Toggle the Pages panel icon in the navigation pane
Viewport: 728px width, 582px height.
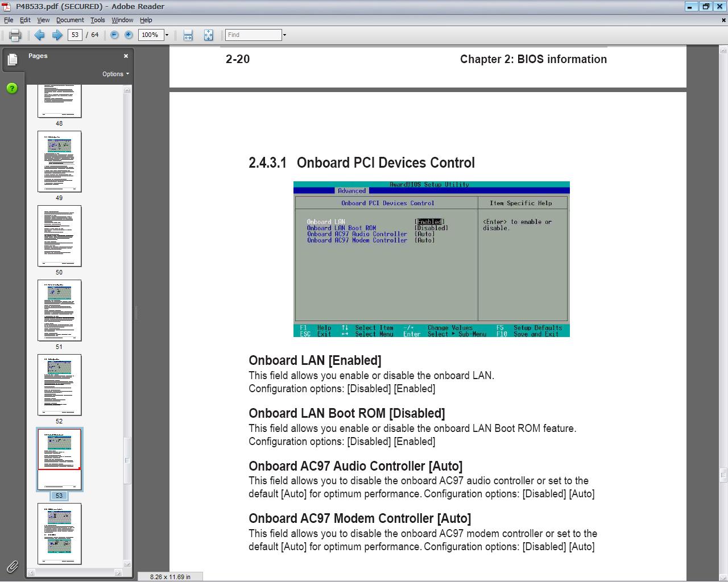(13, 59)
